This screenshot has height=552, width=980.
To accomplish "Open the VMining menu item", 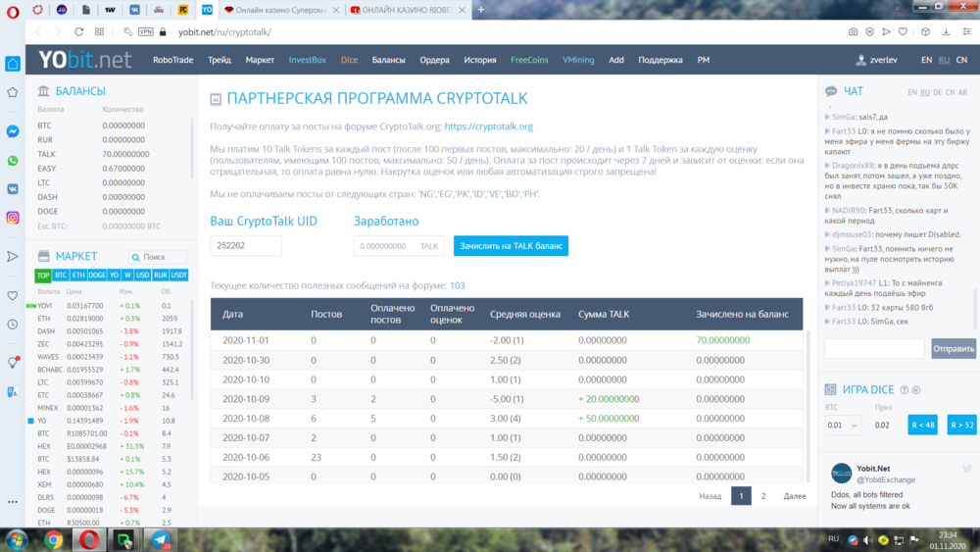I will pos(578,60).
